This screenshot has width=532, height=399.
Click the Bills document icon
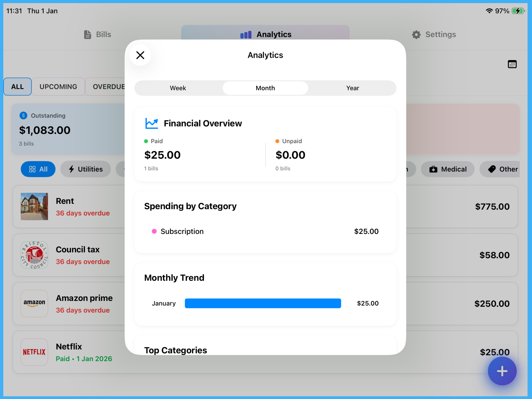88,34
